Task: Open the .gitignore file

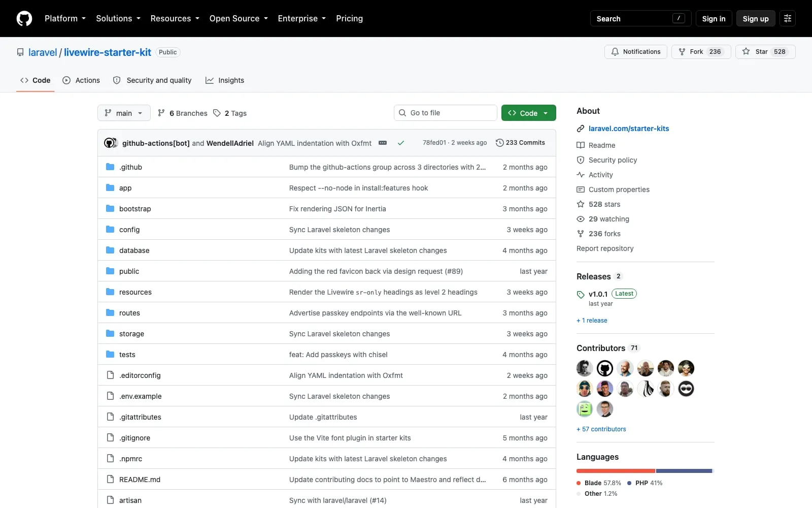Action: [134, 438]
